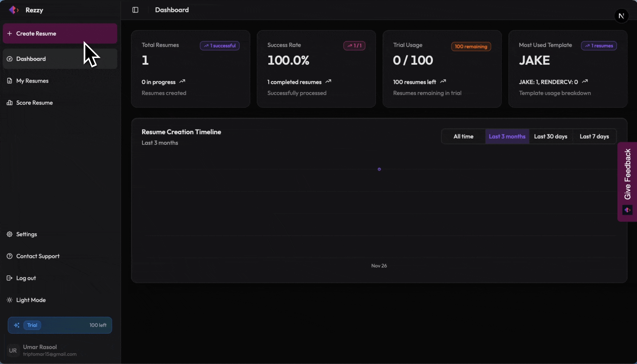Screen dimensions: 637x364
Task: Open the Give Feedback side tab
Action: (627, 181)
